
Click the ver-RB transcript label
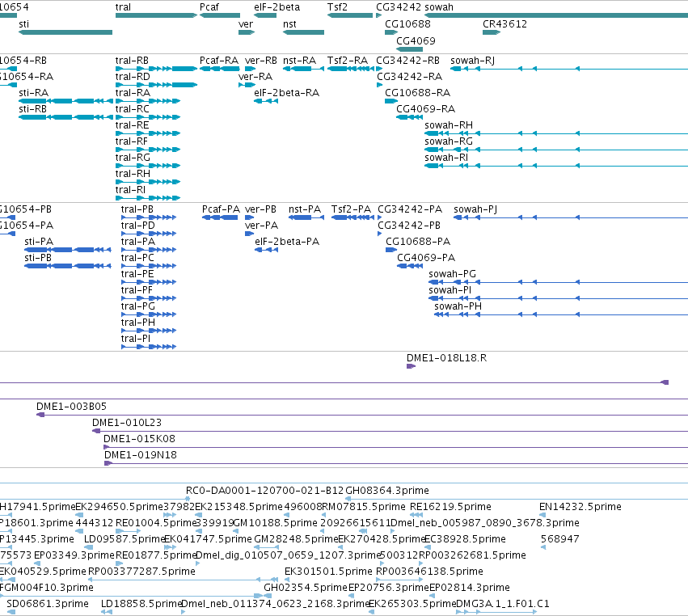pos(260,60)
